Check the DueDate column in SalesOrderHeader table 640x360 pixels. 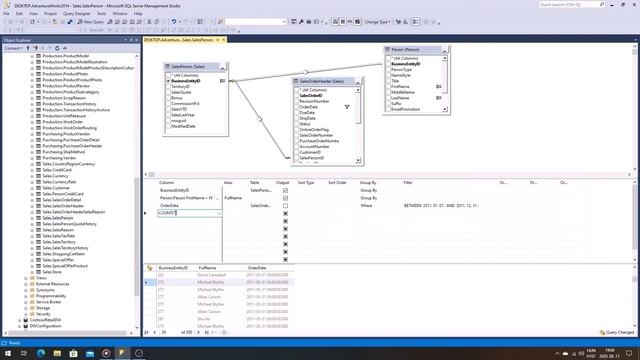297,113
